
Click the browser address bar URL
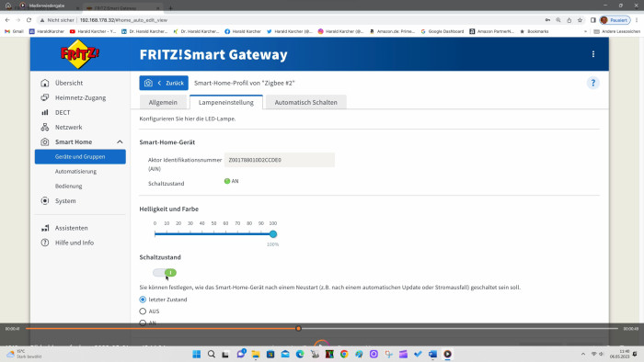(123, 20)
